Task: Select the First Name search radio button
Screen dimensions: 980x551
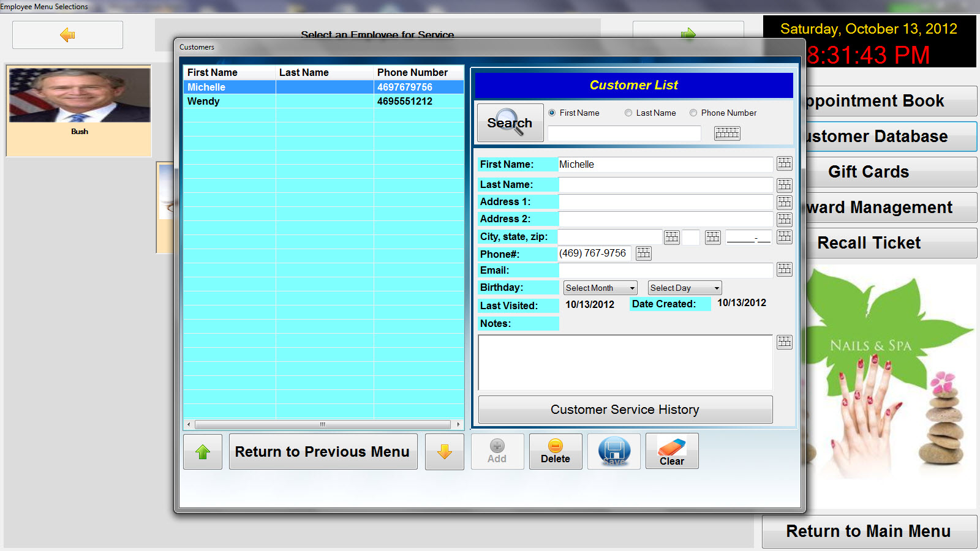Action: (552, 113)
